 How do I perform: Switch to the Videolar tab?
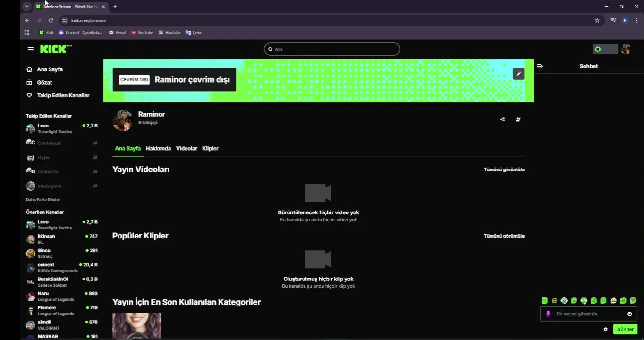(x=186, y=148)
